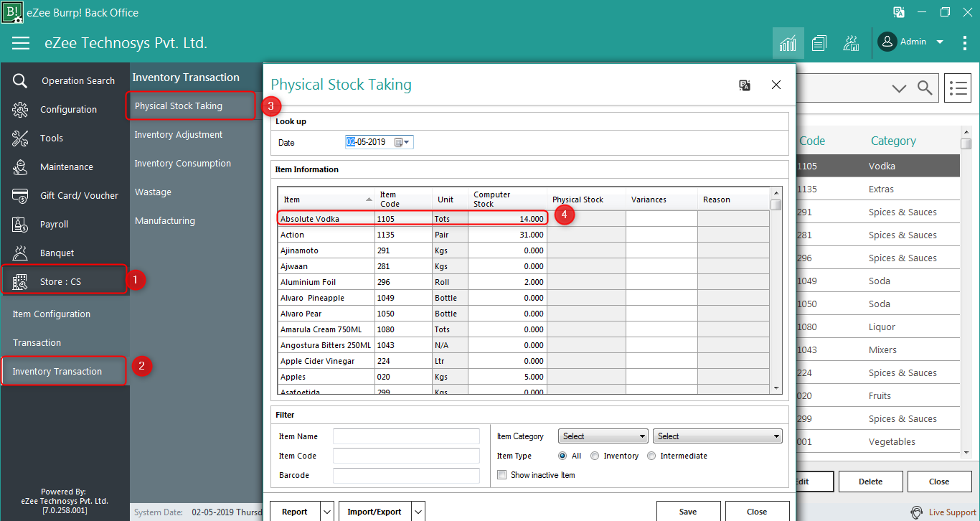This screenshot has width=980, height=521.
Task: Select Item Configuration in sidebar
Action: pos(52,314)
